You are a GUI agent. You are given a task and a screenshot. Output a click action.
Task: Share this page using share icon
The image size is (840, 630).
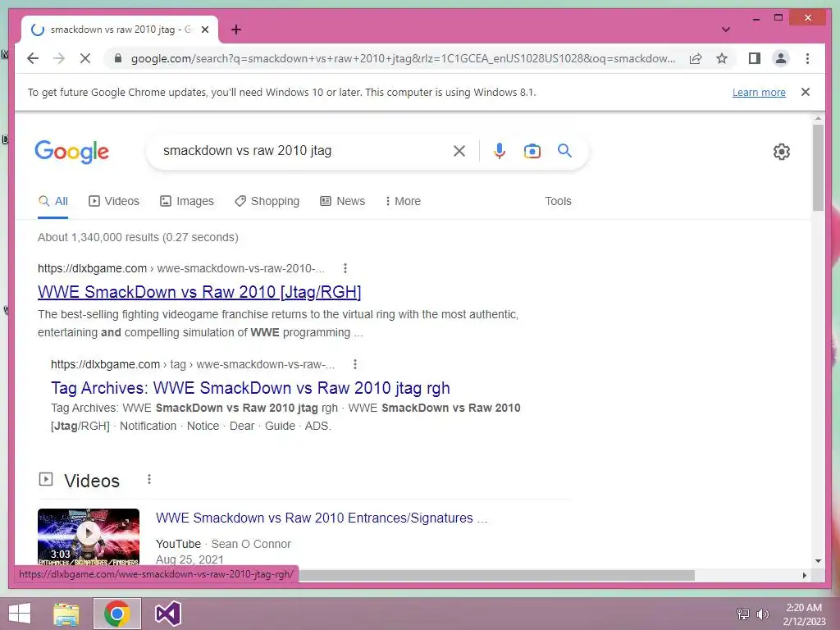(696, 58)
